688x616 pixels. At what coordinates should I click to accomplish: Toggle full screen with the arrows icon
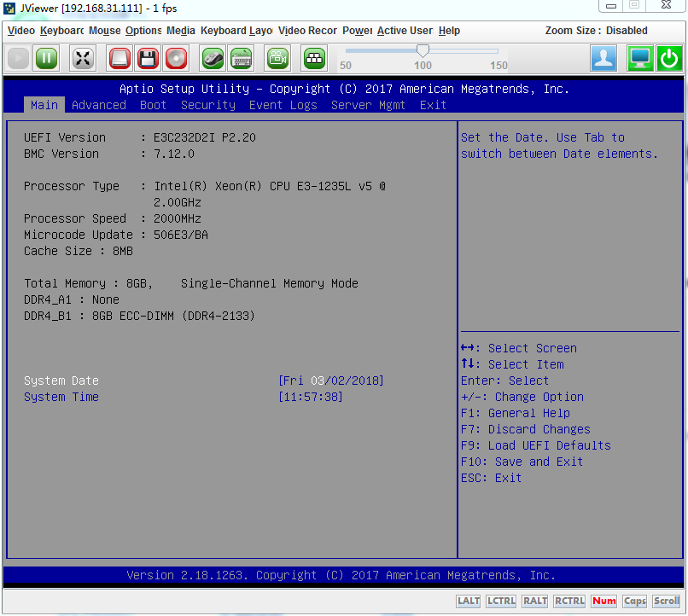click(x=83, y=58)
